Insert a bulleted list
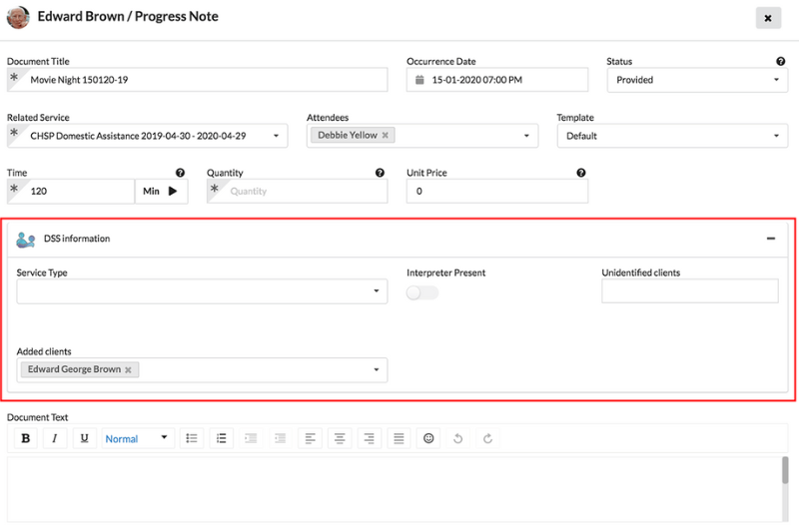Viewport: 799px width, 532px height. pyautogui.click(x=192, y=438)
